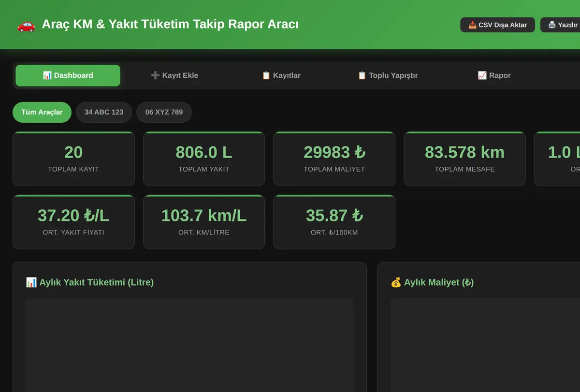Switch to the Kayıt Ekle tab
Screen dimensions: 580x392
coord(174,75)
